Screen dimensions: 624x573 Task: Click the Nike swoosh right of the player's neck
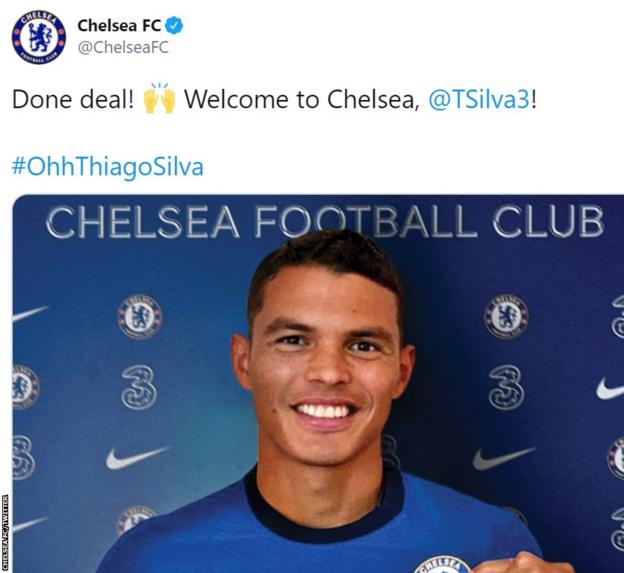504,458
